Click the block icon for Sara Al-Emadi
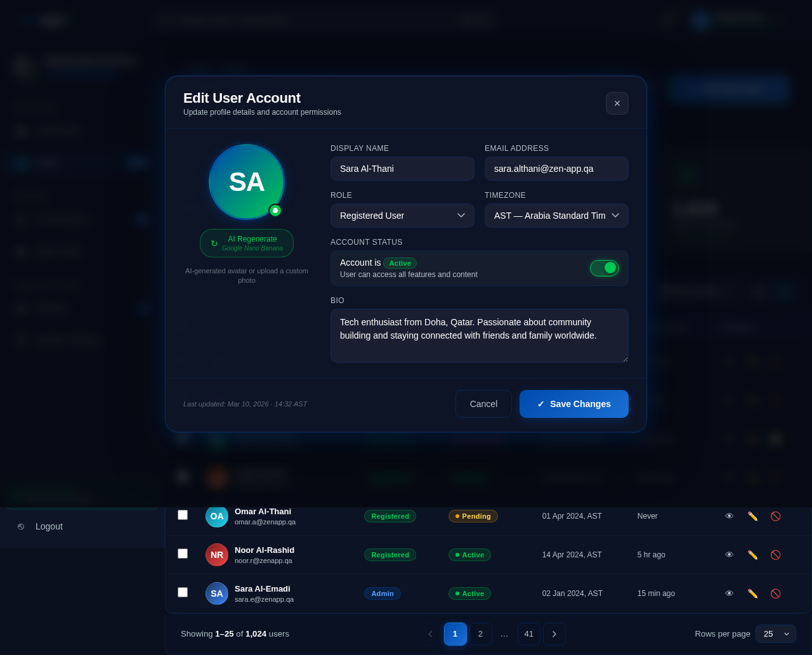 click(775, 593)
